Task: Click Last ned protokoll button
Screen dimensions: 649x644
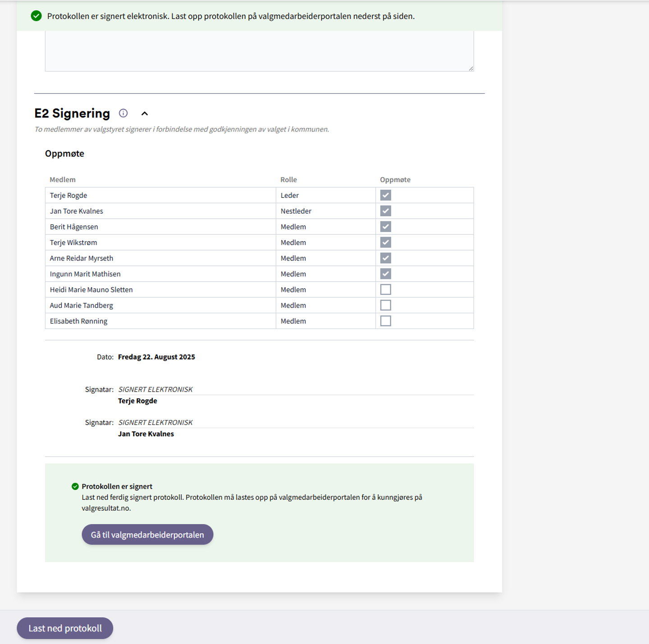Action: coord(65,628)
